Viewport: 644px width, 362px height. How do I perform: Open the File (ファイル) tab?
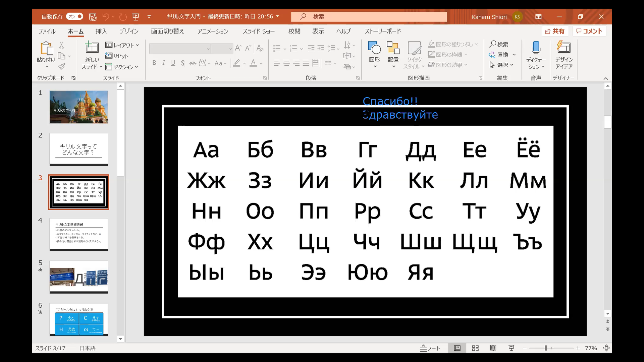[x=47, y=31]
